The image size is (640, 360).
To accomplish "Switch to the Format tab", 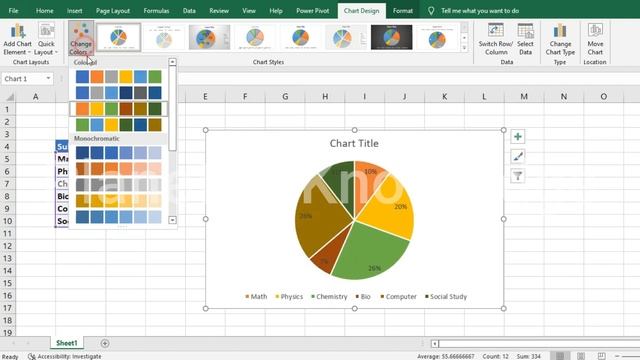I will [403, 11].
